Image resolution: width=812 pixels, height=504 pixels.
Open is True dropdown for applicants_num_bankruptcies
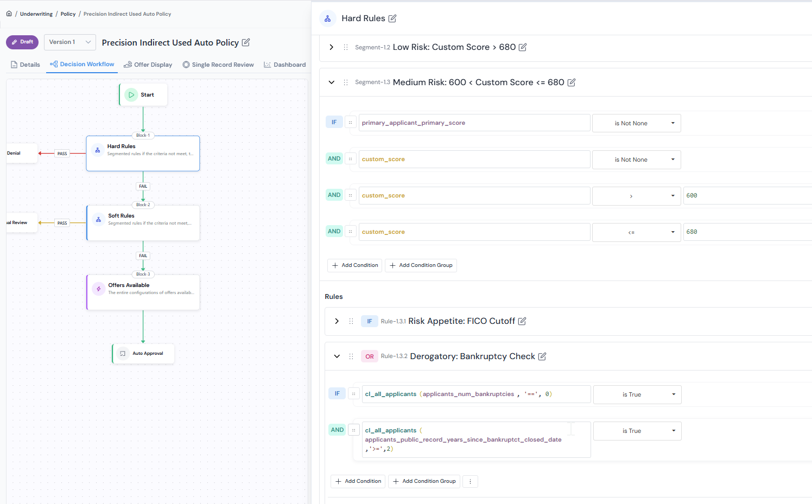637,394
